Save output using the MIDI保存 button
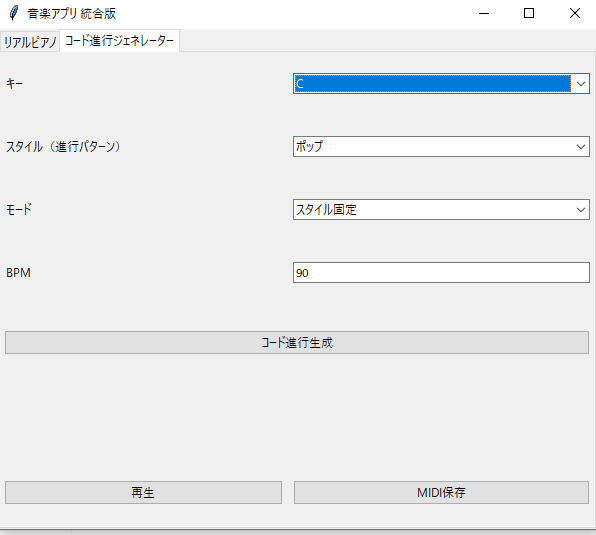The image size is (596, 535). tap(441, 493)
